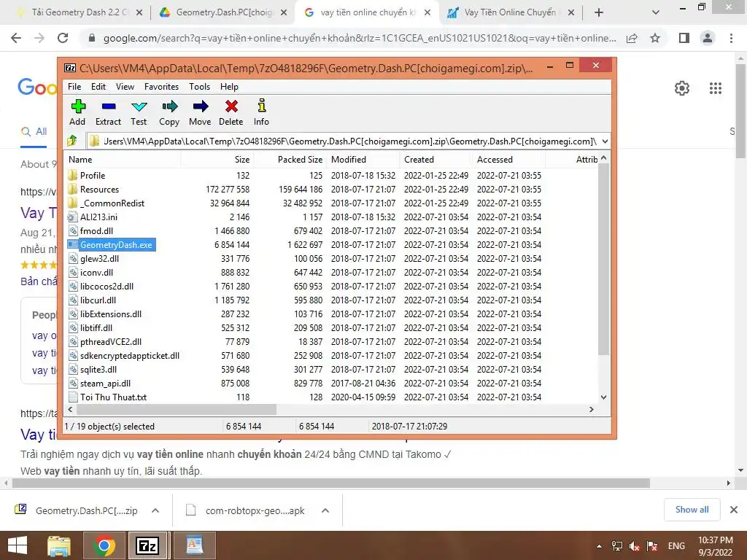Image resolution: width=747 pixels, height=560 pixels.
Task: Open the WordPad-like taskbar app
Action: pos(194,545)
